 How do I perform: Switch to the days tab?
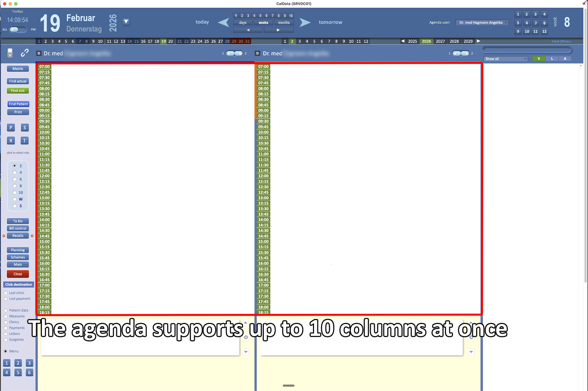(243, 23)
